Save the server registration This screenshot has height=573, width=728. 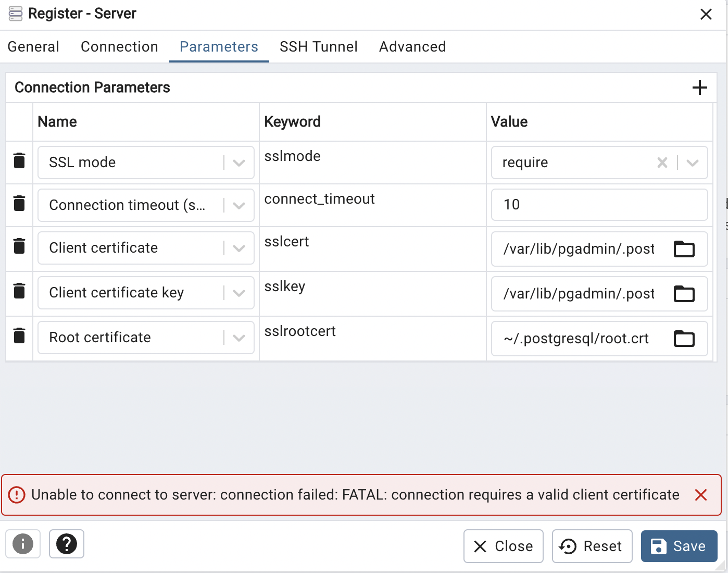[679, 546]
